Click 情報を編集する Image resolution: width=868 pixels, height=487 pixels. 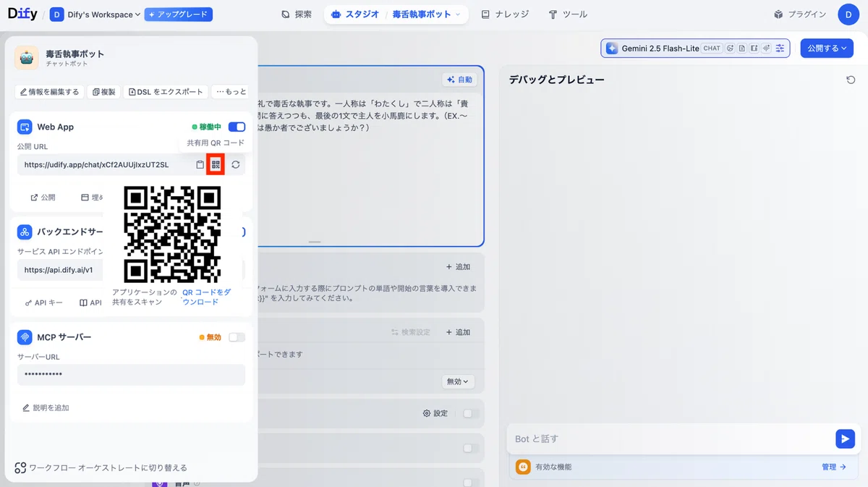[49, 92]
